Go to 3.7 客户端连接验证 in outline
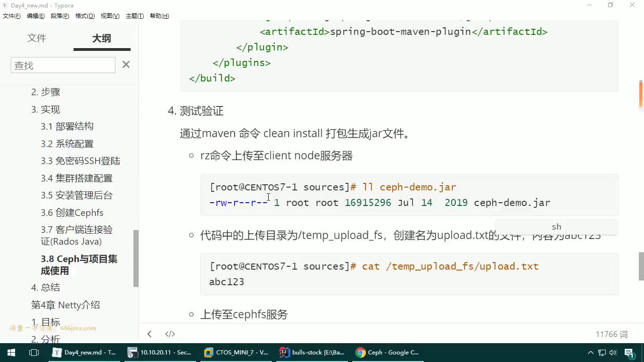The image size is (644, 362). [x=76, y=236]
